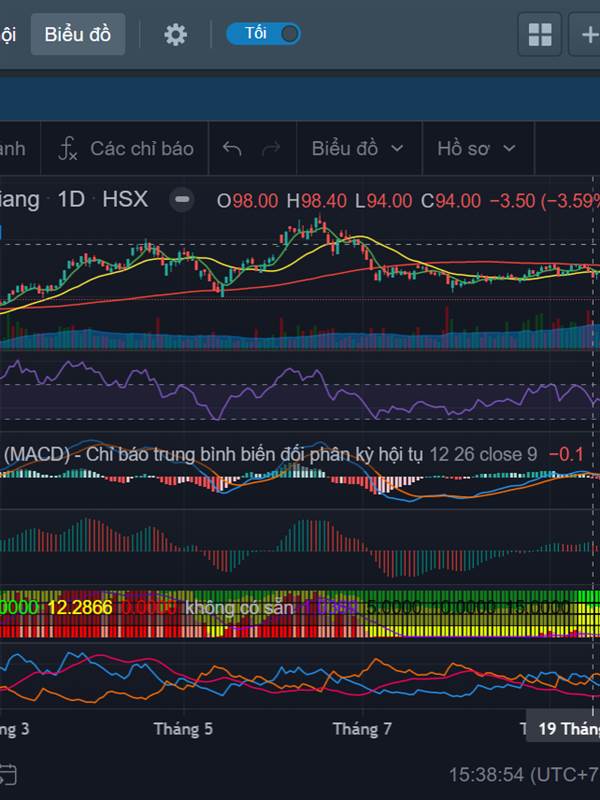This screenshot has width=600, height=800.
Task: Click the 15:38:54 clock timezone
Action: coord(524,774)
